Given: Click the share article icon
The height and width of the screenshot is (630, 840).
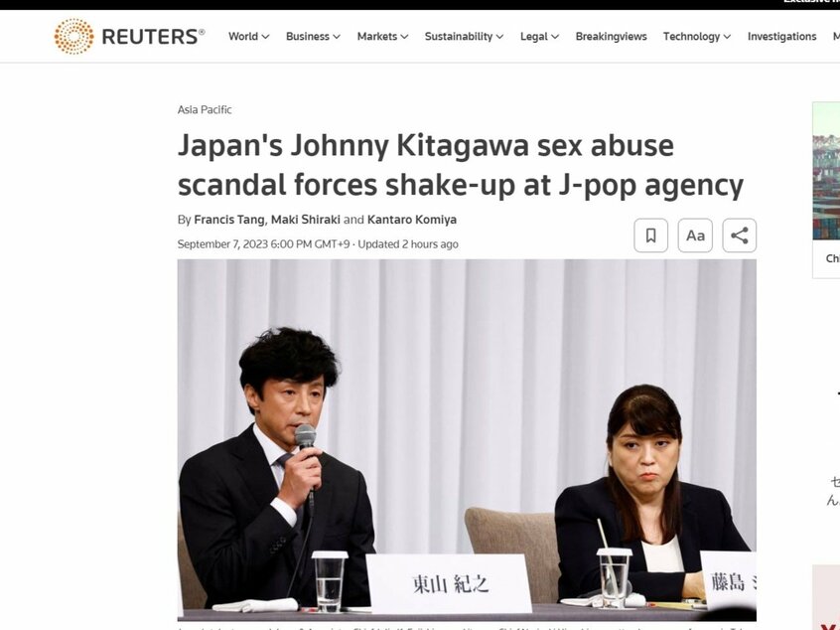Looking at the screenshot, I should [x=740, y=236].
